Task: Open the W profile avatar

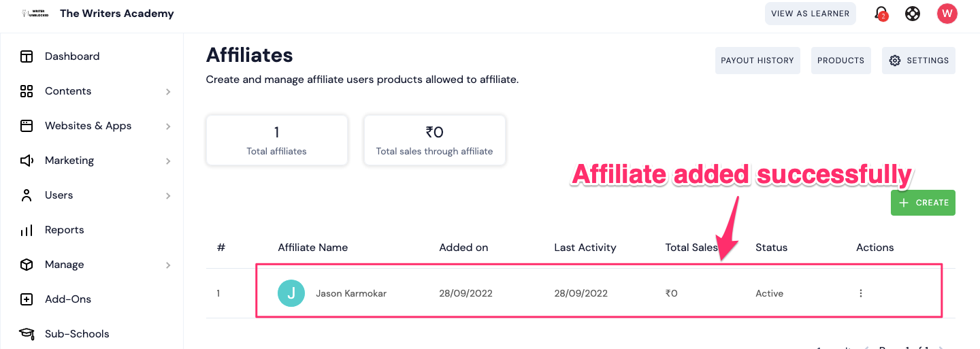Action: 947,14
